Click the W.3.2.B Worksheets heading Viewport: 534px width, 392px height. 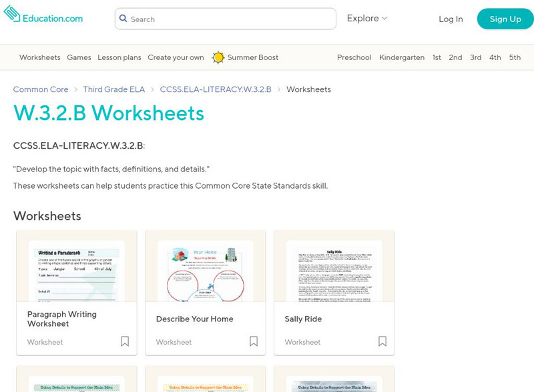(109, 113)
